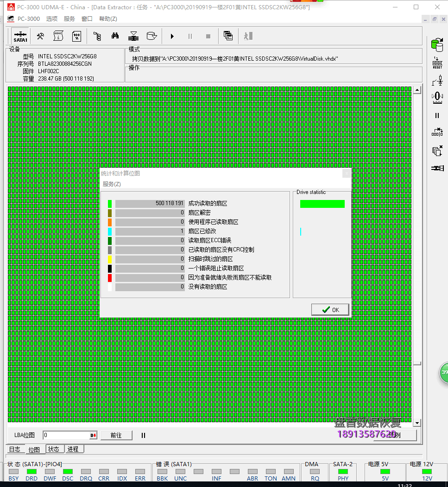Click the RESET counter icon in right sidebar

click(437, 63)
